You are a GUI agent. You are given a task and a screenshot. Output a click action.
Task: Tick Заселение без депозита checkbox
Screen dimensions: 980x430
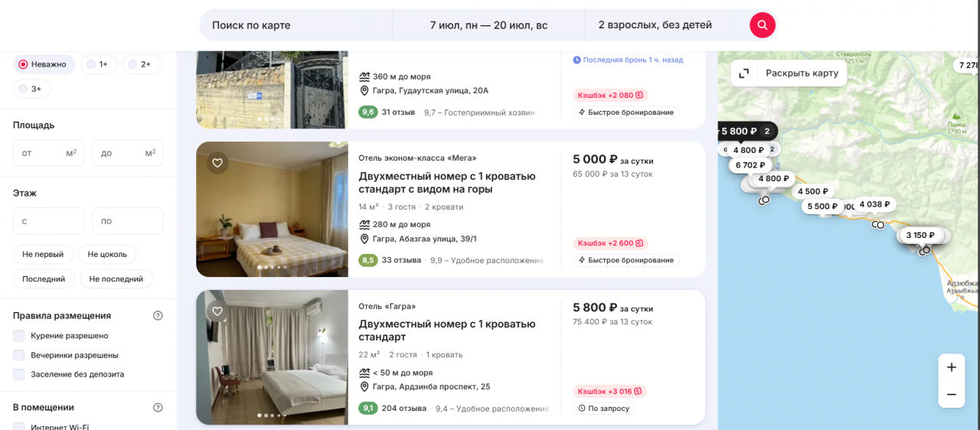click(x=19, y=375)
